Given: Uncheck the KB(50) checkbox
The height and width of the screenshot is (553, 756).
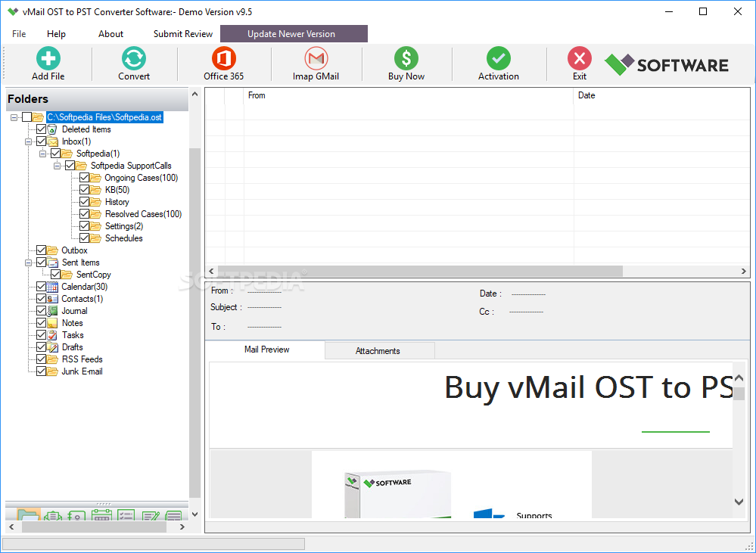Looking at the screenshot, I should pyautogui.click(x=84, y=189).
